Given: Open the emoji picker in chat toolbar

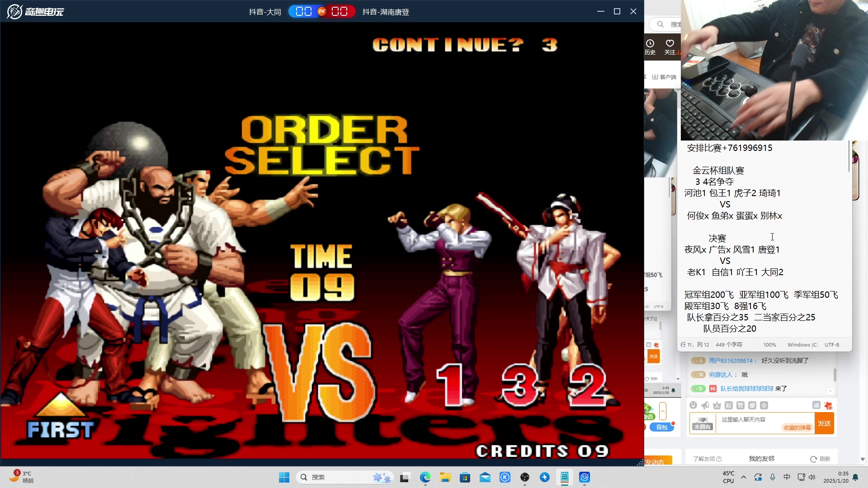Looking at the screenshot, I should pos(693,405).
